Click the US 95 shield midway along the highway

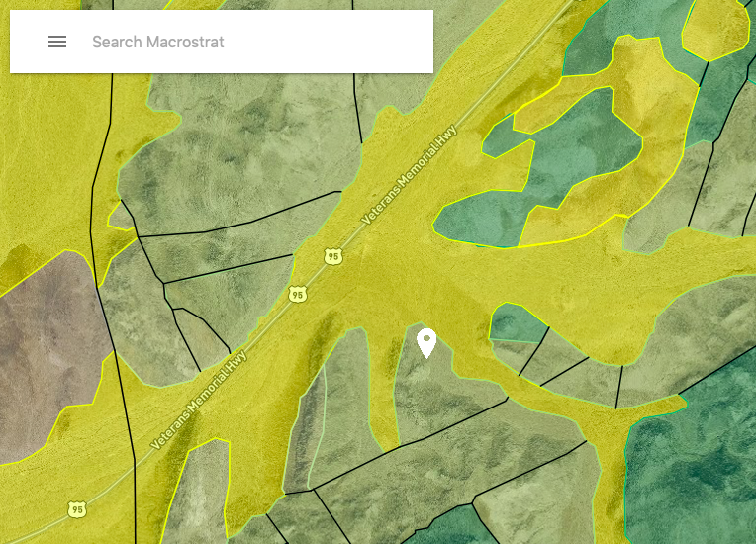pyautogui.click(x=298, y=294)
